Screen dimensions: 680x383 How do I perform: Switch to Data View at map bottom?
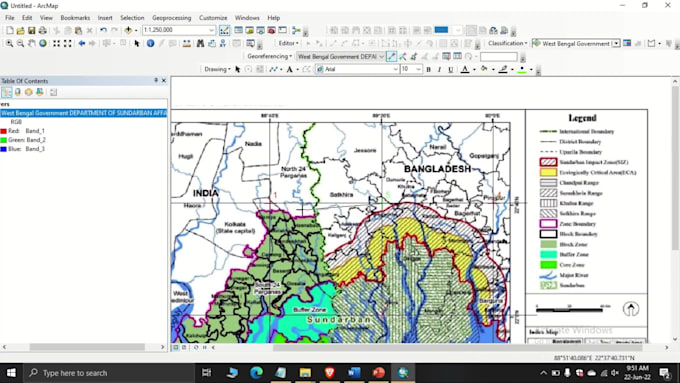click(176, 347)
